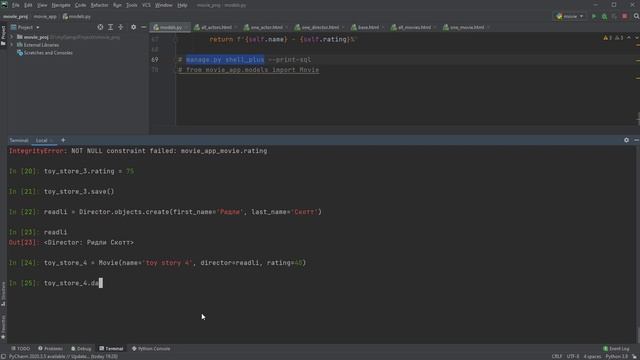Open run configuration dropdown

569,16
